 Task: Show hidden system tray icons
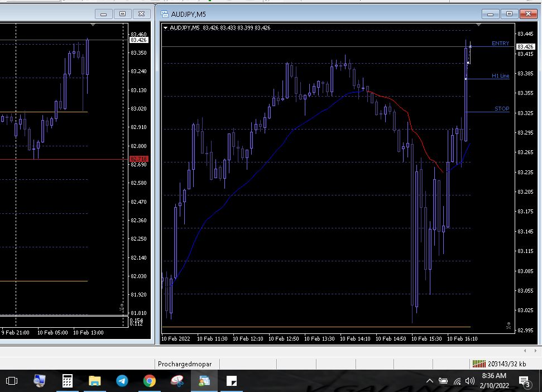(x=429, y=381)
